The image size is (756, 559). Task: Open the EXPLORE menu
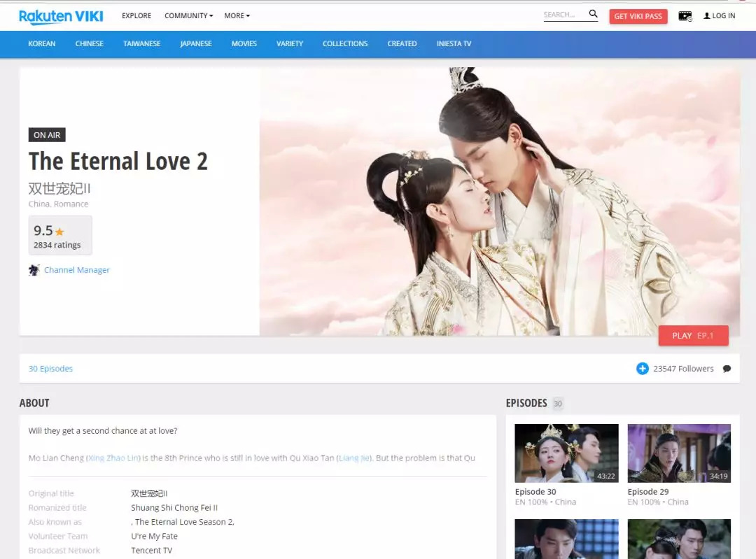tap(136, 15)
